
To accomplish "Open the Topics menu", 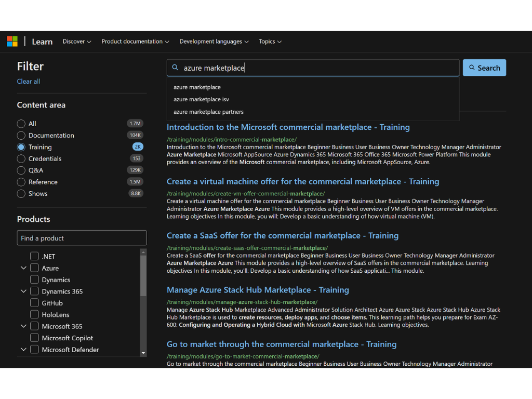I will [270, 42].
